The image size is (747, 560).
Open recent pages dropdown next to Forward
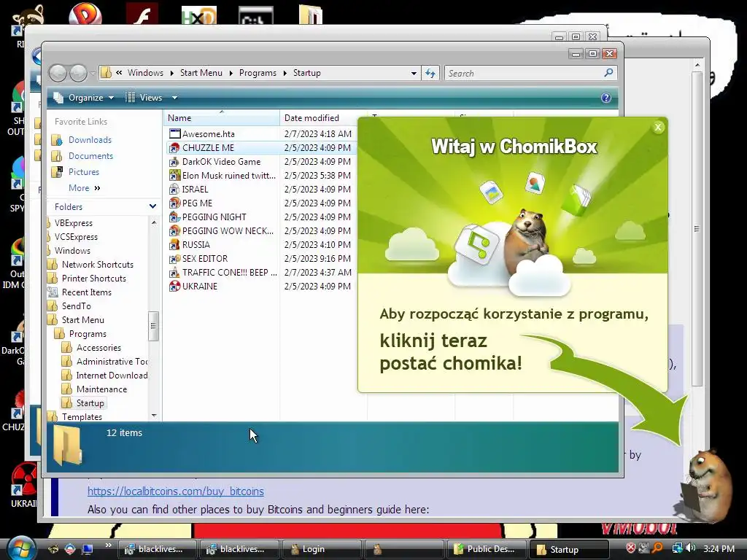tap(93, 74)
